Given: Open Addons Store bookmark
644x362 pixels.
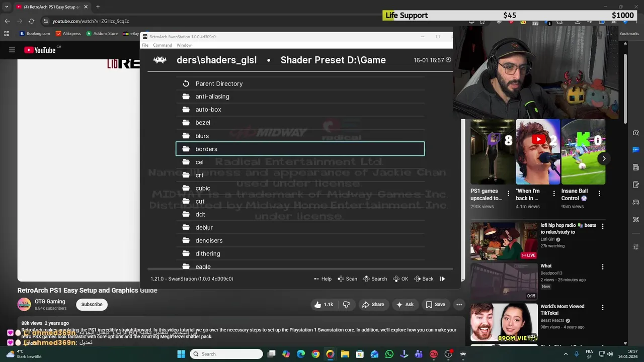Looking at the screenshot, I should click(x=102, y=34).
